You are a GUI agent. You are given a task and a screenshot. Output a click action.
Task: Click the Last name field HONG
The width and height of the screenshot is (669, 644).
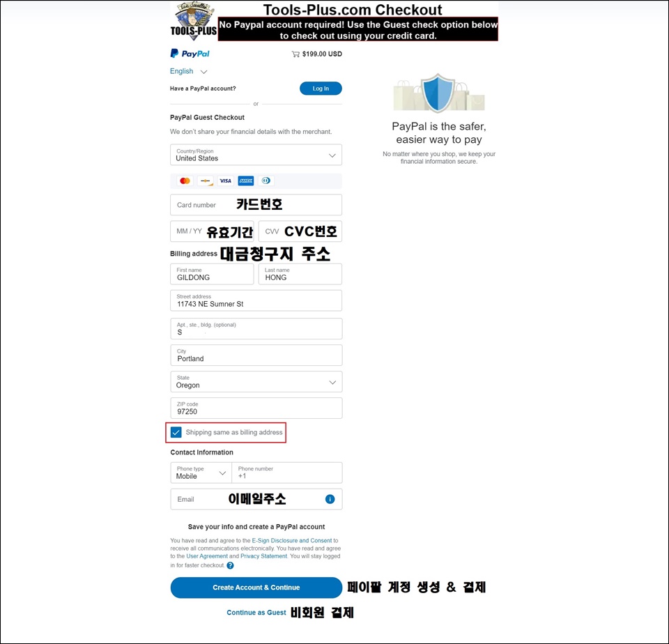tap(300, 274)
